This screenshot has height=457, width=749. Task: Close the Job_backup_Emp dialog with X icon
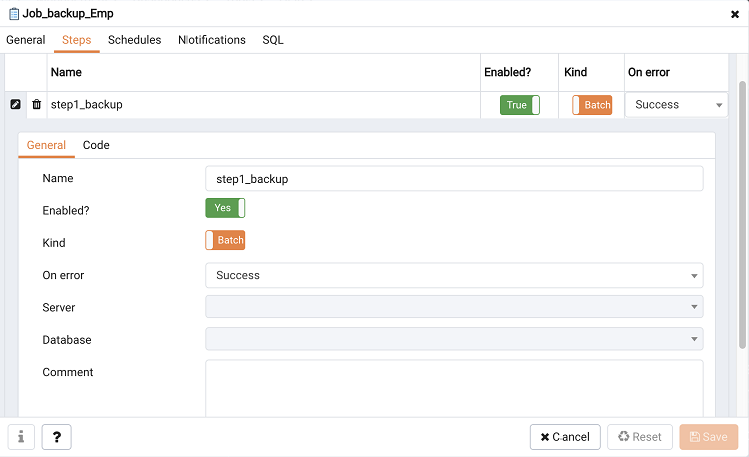[x=735, y=14]
